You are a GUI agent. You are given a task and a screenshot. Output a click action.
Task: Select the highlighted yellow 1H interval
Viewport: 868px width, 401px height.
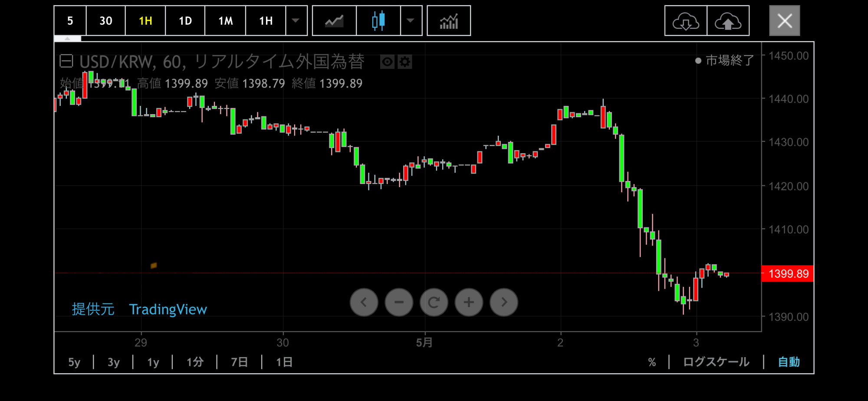[x=145, y=21]
